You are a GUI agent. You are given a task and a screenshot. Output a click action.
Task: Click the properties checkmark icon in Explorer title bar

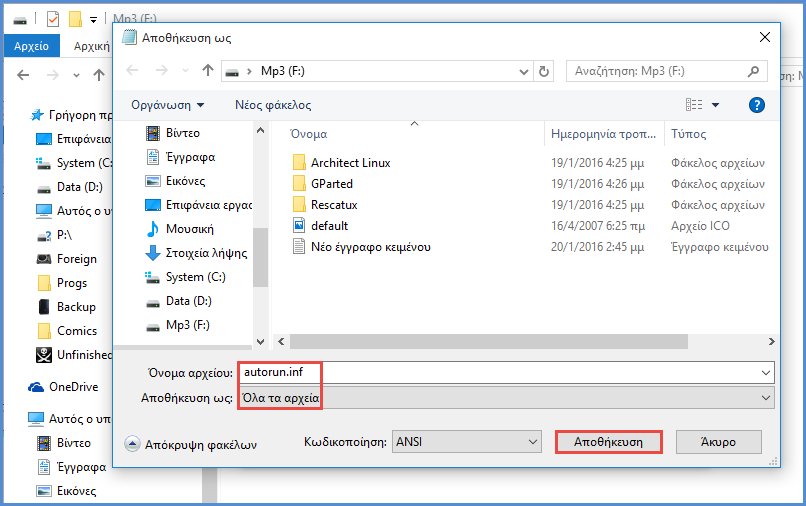(53, 19)
